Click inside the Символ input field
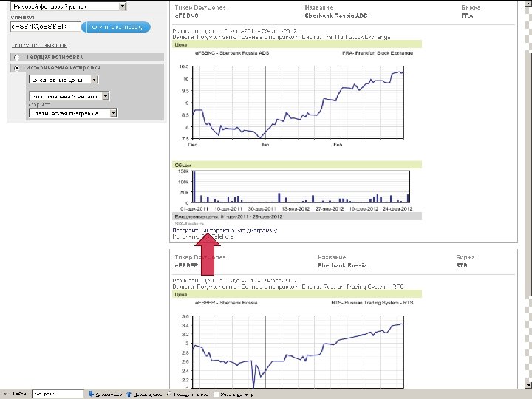Screen dimensions: 532x399 (x=46, y=27)
